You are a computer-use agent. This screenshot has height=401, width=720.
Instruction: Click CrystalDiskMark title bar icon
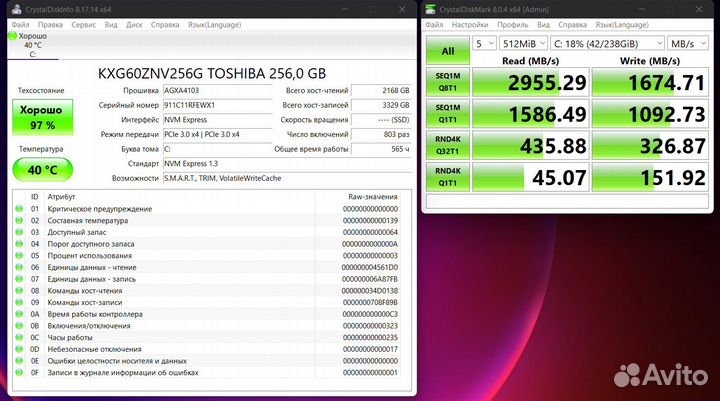(x=430, y=9)
